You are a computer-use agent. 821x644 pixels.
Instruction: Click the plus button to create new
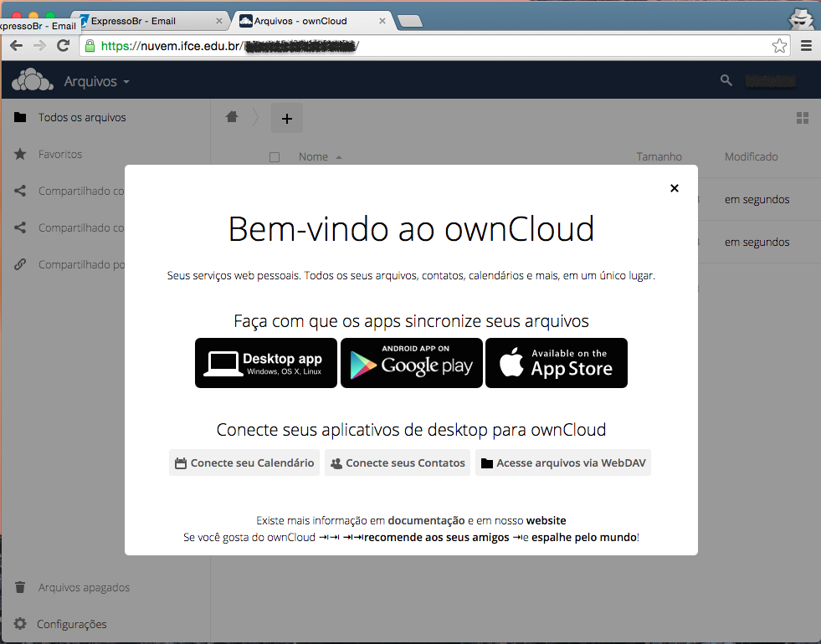pyautogui.click(x=287, y=118)
